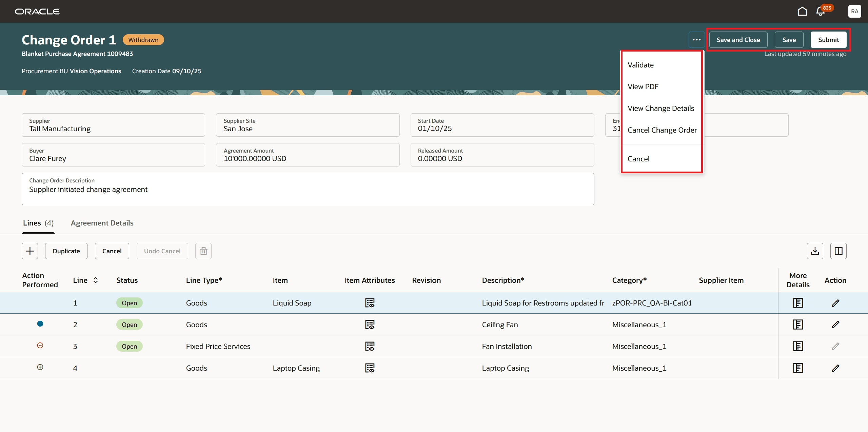
Task: Edit the Laptop Casing line with the pencil icon
Action: pos(835,368)
